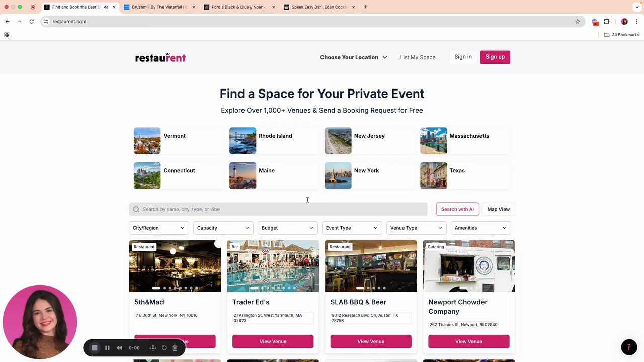Open the Amenities filter dropdown
The image size is (644, 362).
point(480,228)
